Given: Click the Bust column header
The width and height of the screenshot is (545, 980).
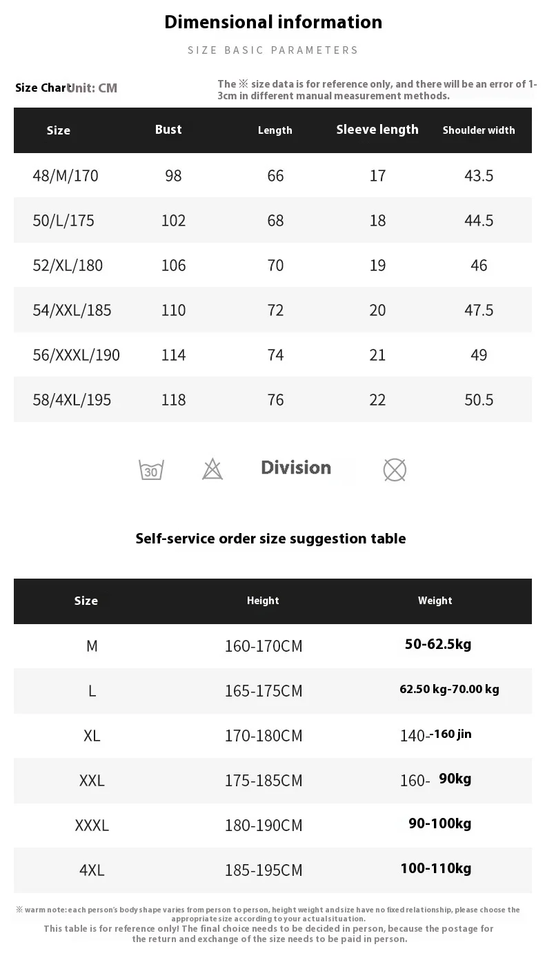Looking at the screenshot, I should [x=168, y=130].
